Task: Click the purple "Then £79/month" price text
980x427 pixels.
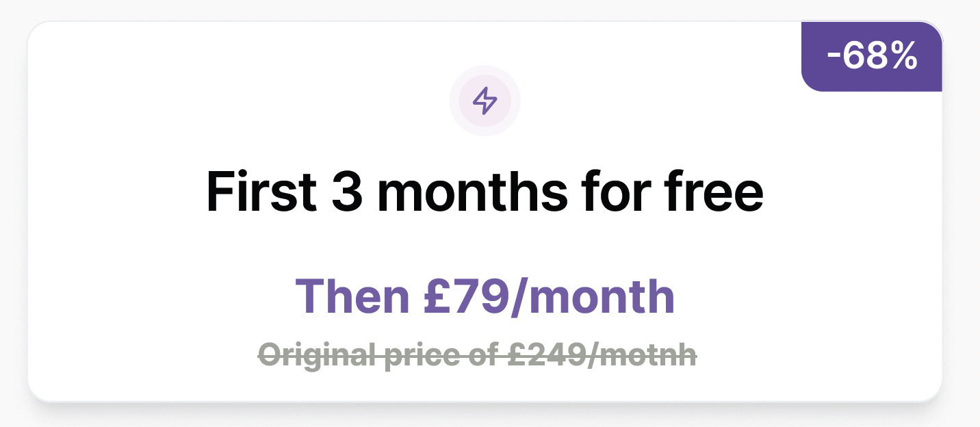Action: coord(485,296)
